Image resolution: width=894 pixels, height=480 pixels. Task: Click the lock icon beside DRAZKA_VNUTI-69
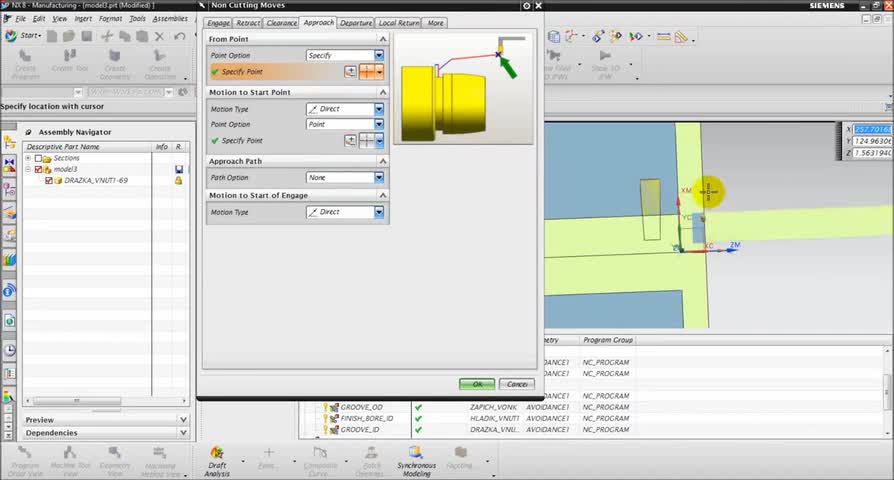(x=178, y=181)
